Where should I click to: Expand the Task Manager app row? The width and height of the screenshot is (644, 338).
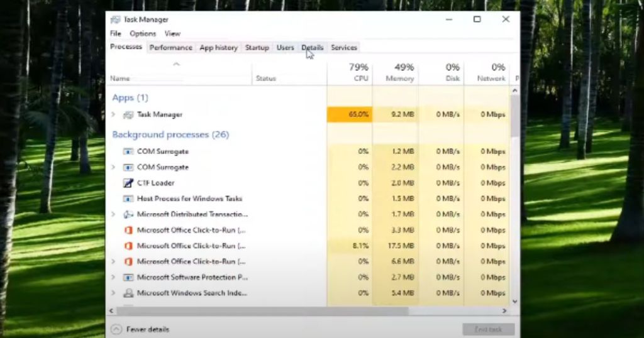(x=114, y=114)
